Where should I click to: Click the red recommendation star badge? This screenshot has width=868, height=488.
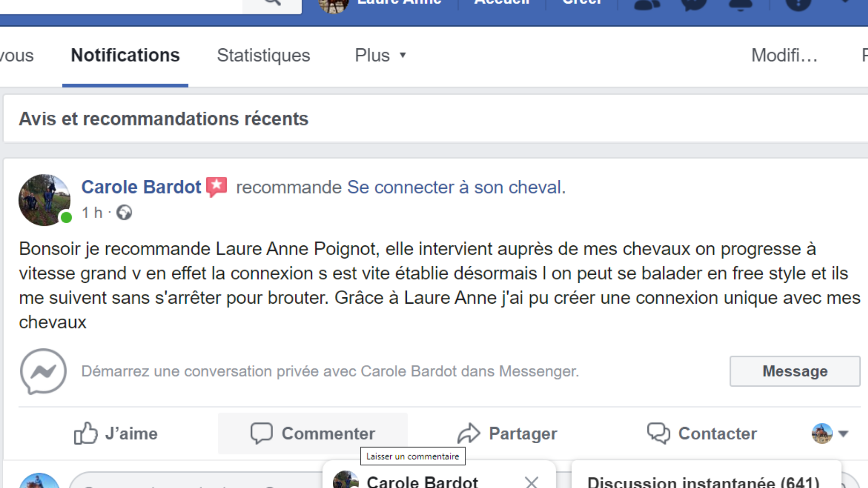[x=217, y=187]
